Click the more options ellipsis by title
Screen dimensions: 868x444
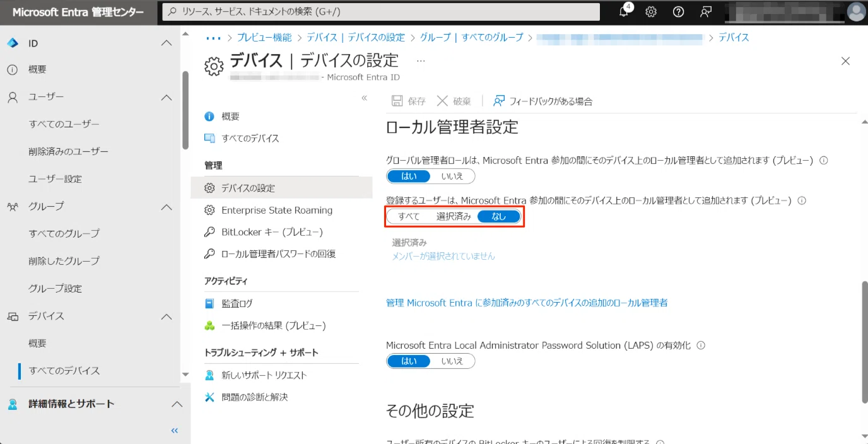(x=421, y=61)
